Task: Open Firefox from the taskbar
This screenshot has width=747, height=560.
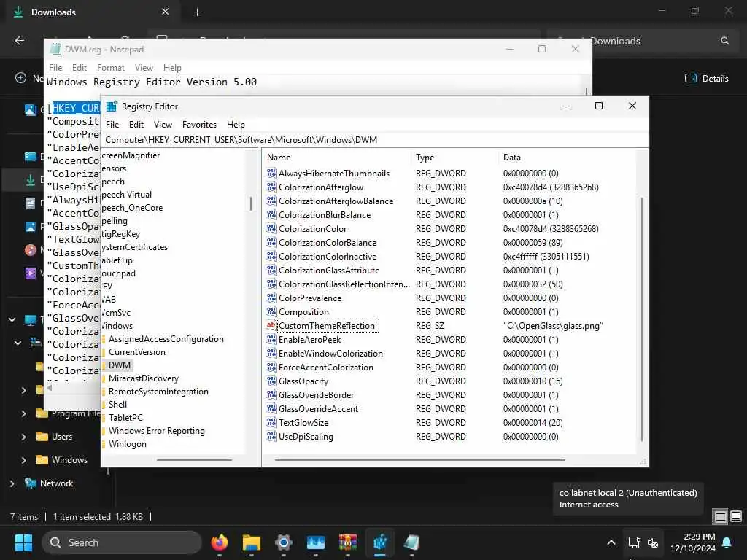Action: pyautogui.click(x=219, y=542)
